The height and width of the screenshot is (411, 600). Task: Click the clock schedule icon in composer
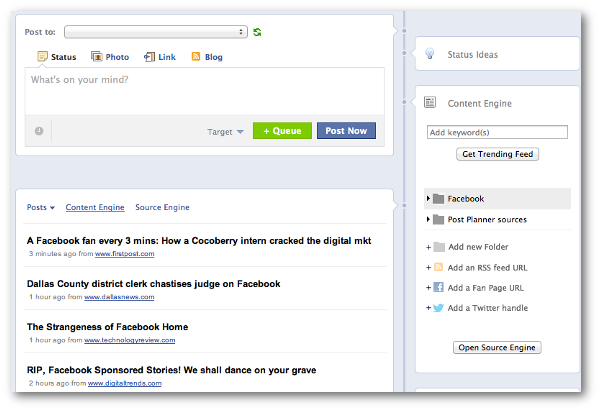point(39,131)
